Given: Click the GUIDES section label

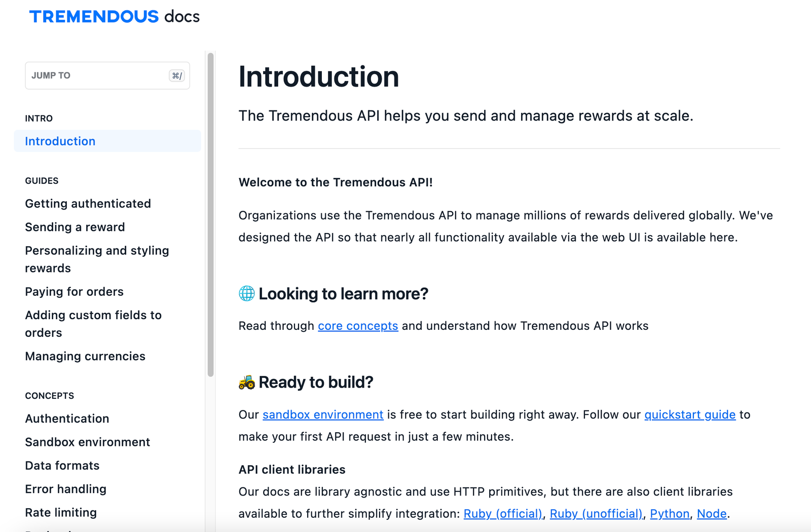Looking at the screenshot, I should (x=42, y=181).
